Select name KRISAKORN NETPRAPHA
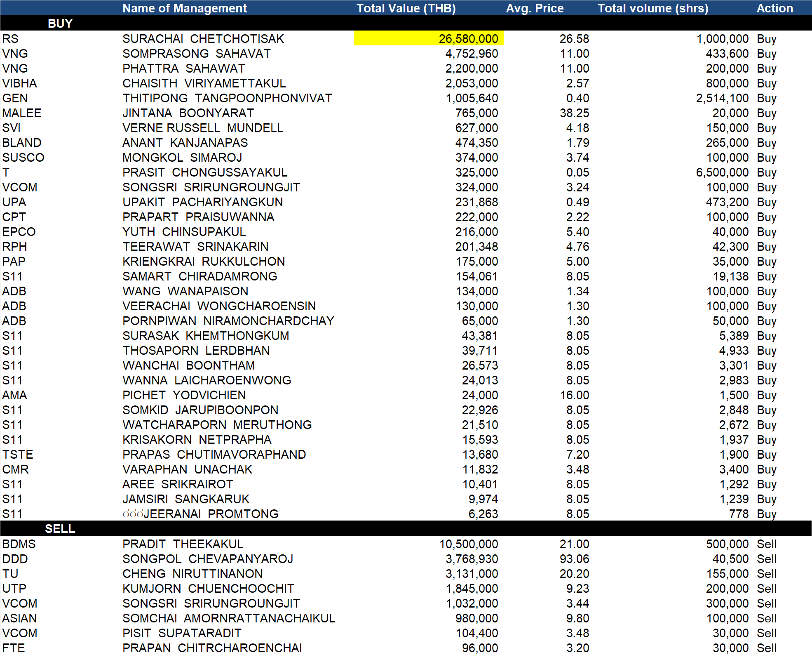812x655 pixels. [197, 440]
